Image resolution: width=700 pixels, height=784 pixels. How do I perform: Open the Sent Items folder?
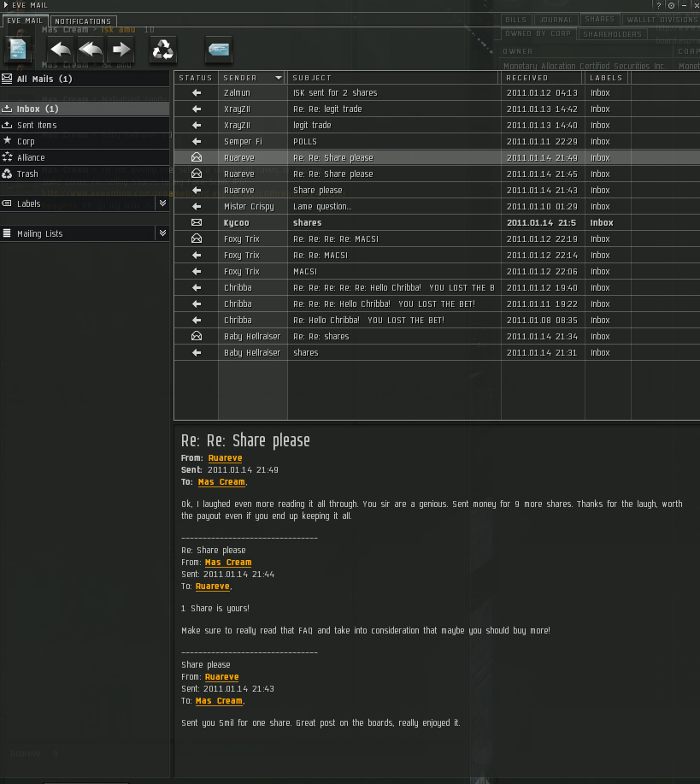[85, 125]
